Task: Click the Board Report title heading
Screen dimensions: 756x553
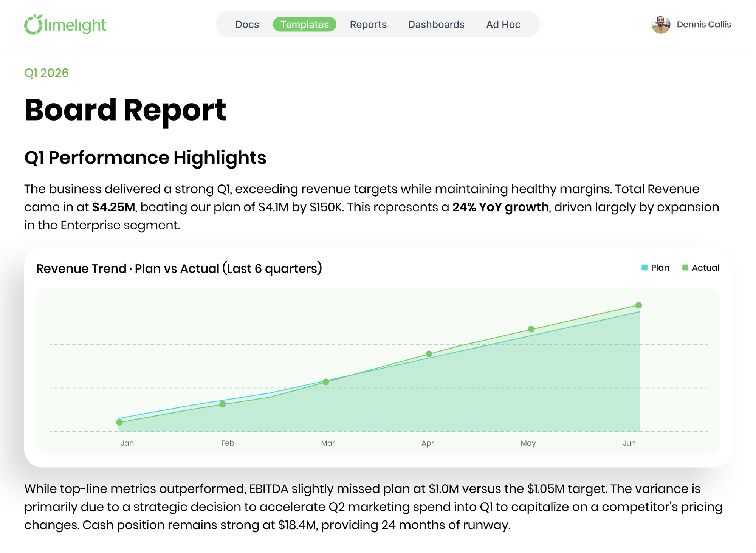Action: pyautogui.click(x=125, y=110)
